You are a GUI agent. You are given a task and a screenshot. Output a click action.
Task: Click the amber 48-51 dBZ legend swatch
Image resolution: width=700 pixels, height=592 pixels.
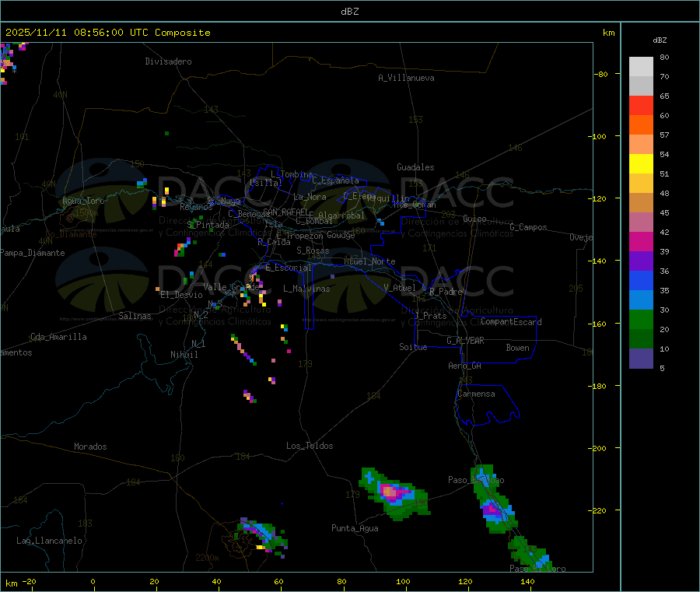tap(641, 184)
